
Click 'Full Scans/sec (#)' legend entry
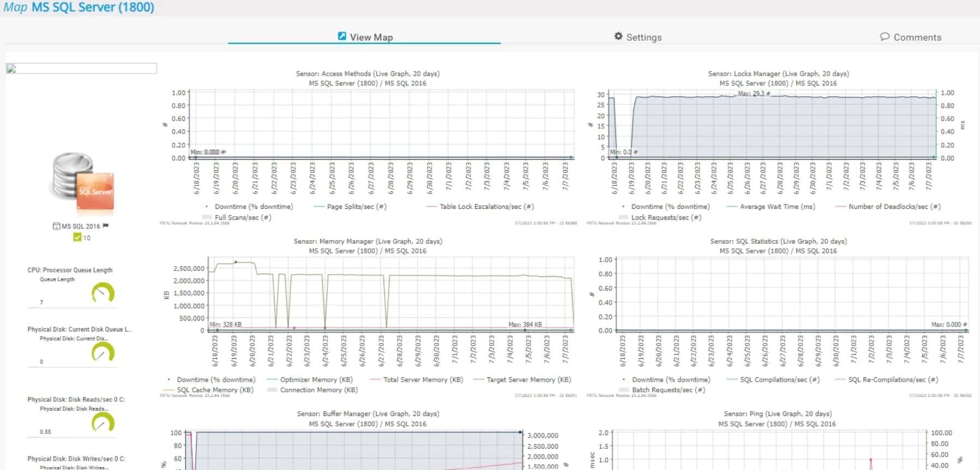click(x=237, y=217)
